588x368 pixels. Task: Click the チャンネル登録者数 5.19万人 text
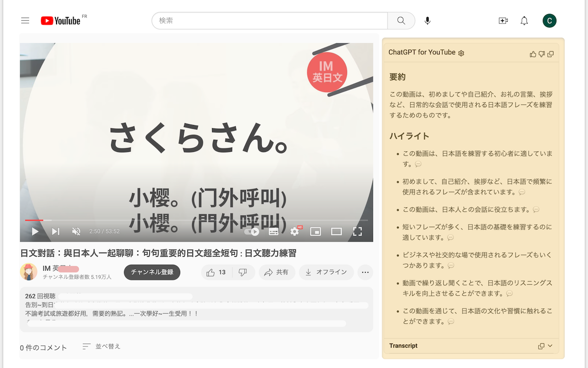[x=77, y=277]
